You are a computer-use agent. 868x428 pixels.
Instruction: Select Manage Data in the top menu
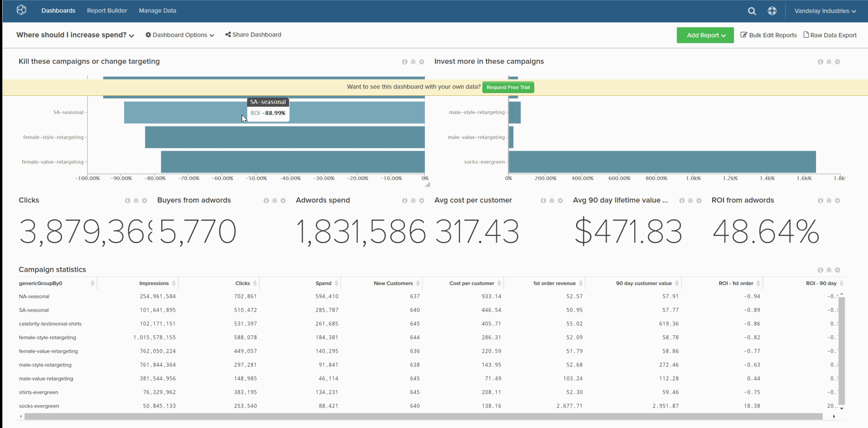[x=157, y=10]
